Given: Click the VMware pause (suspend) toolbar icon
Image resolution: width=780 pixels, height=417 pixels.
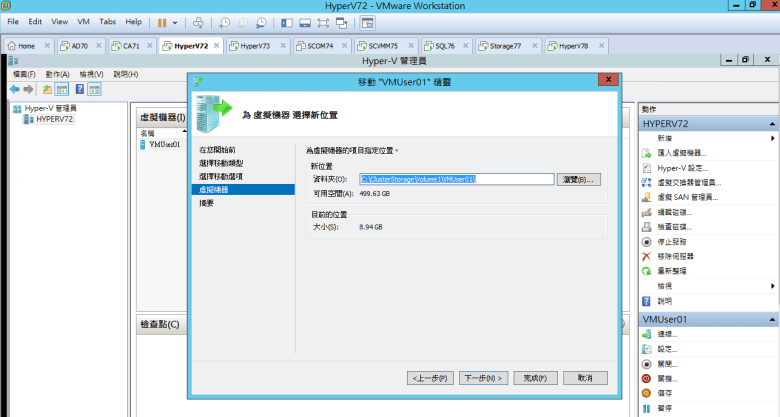Looking at the screenshot, I should click(x=162, y=21).
